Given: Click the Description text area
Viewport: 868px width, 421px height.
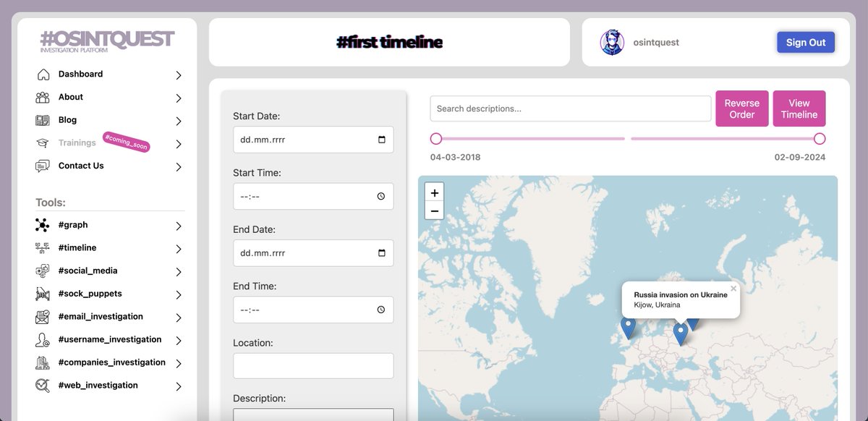Looking at the screenshot, I should 313,414.
